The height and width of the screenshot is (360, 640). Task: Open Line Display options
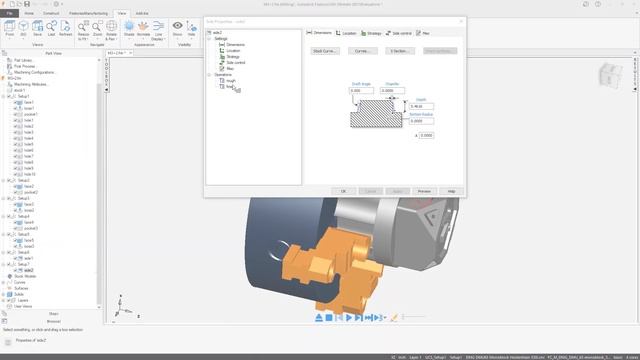coord(158,26)
